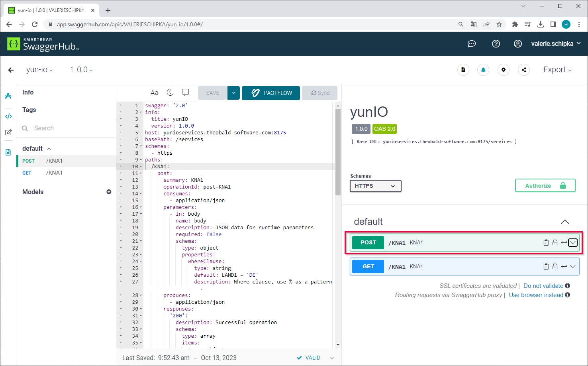Reload the browser page
588x366 pixels.
tap(35, 24)
